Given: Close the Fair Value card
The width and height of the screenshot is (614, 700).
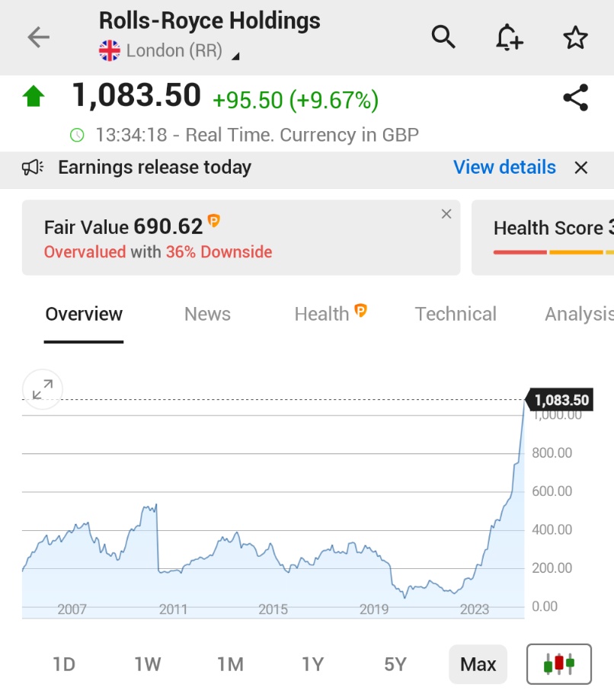Looking at the screenshot, I should tap(446, 214).
